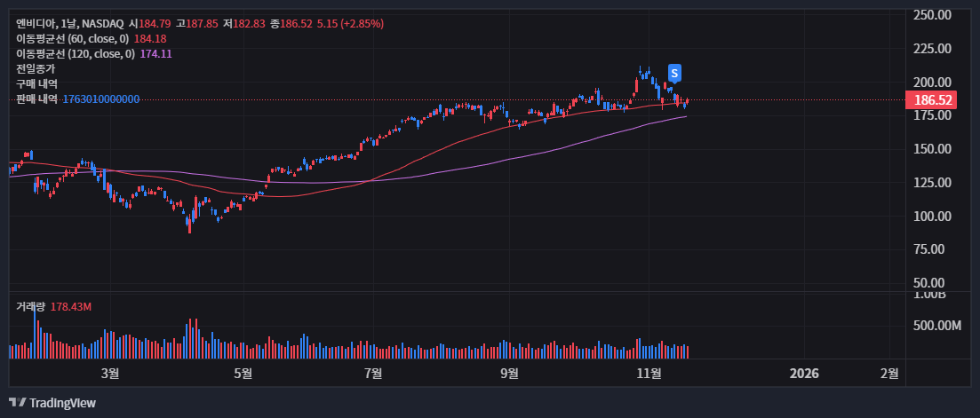Click the 1763010000000 value in the legend
This screenshot has height=418, width=980.
pyautogui.click(x=100, y=99)
